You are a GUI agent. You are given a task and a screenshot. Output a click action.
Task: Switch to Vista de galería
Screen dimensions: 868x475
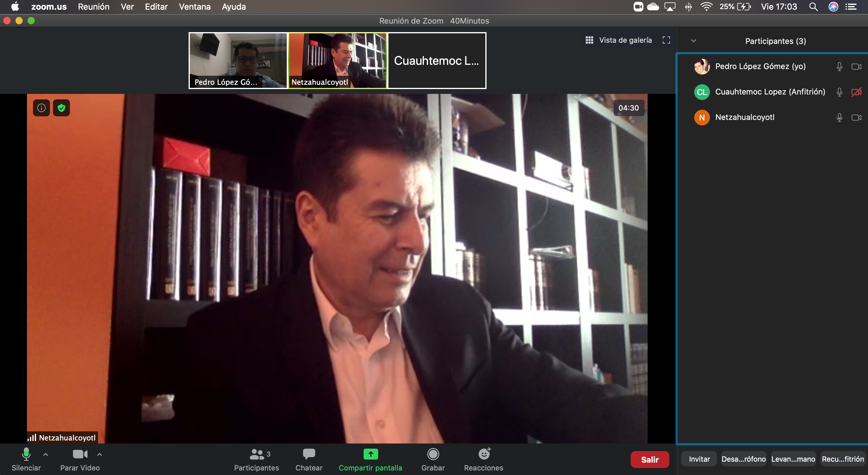[x=619, y=40]
